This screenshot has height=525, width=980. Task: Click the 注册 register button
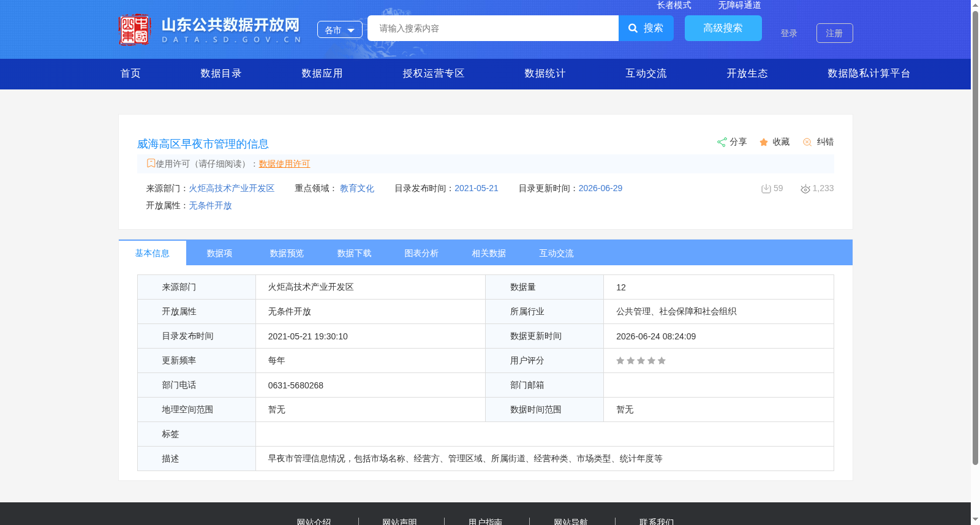coord(835,33)
